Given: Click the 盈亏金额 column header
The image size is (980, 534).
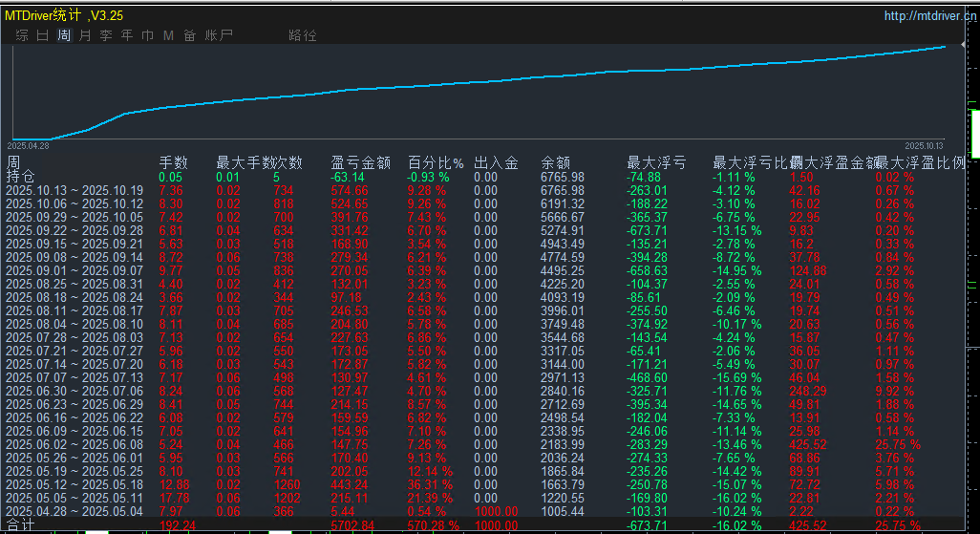Looking at the screenshot, I should pyautogui.click(x=360, y=162).
